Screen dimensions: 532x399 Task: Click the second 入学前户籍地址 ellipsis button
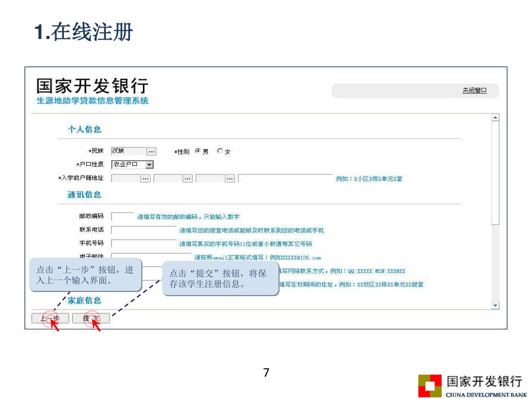(188, 179)
